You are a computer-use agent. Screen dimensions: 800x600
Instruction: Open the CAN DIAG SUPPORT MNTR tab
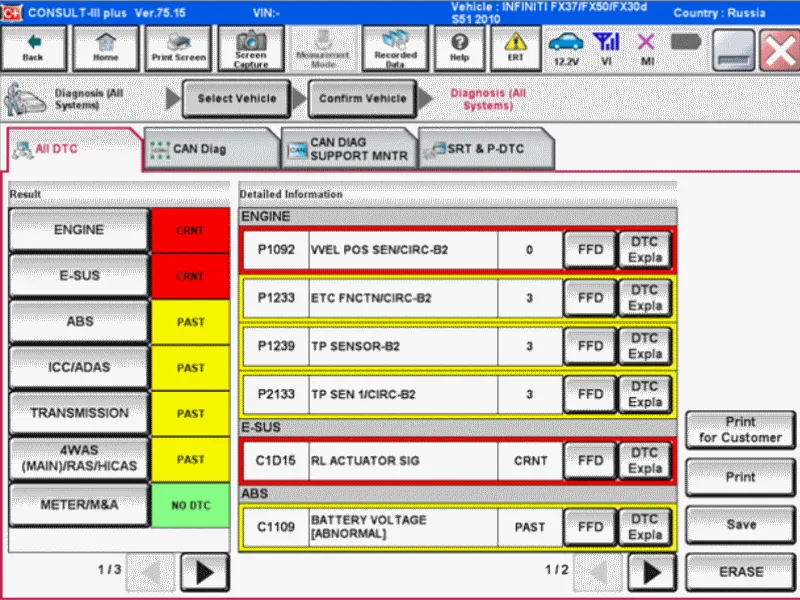[349, 149]
